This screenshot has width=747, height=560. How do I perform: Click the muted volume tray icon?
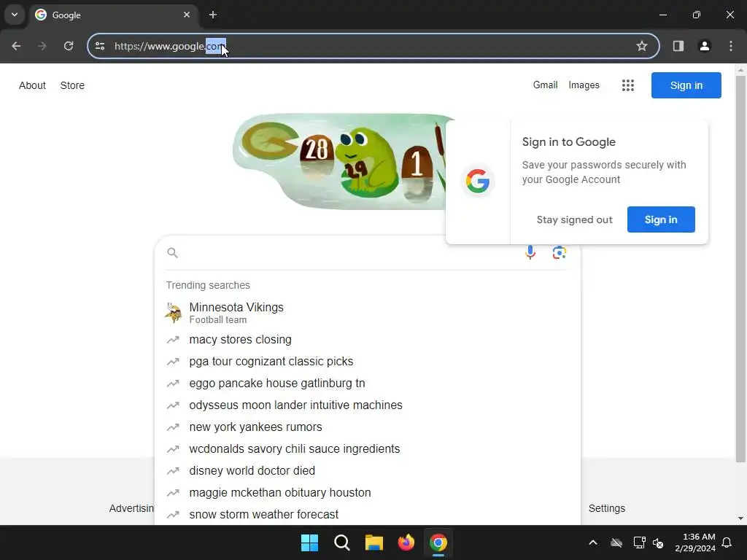659,542
